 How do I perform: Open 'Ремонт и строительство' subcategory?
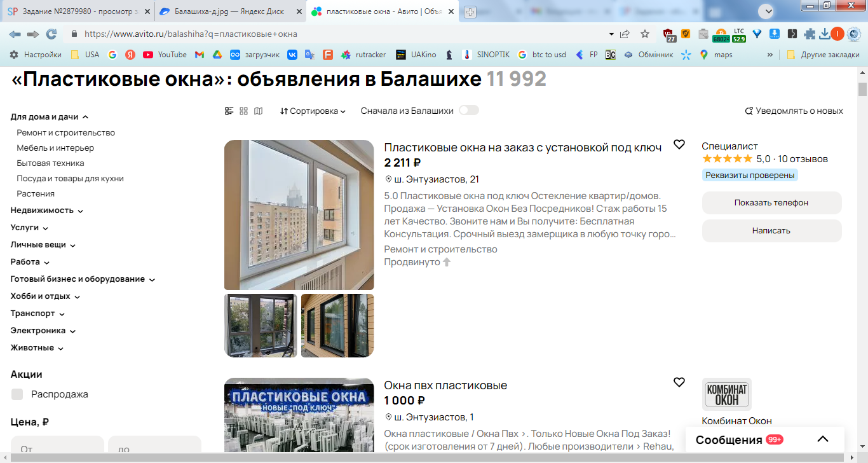pyautogui.click(x=66, y=133)
